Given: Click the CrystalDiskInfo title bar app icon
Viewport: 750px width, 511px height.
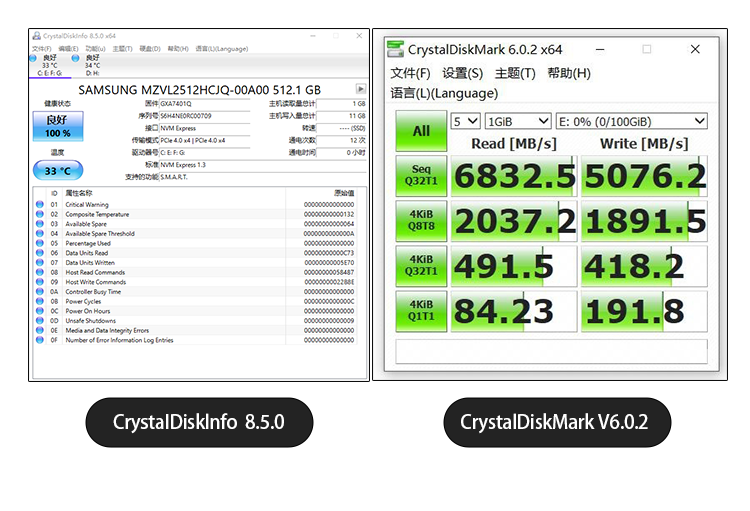Looking at the screenshot, I should click(36, 36).
